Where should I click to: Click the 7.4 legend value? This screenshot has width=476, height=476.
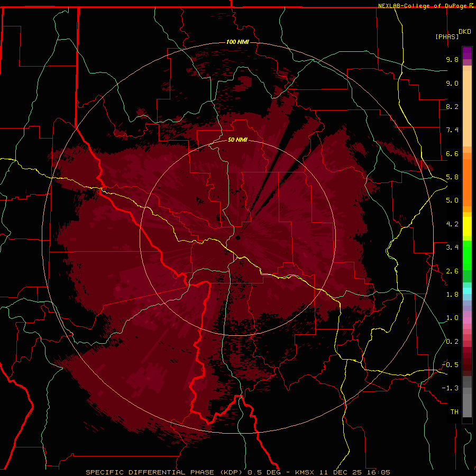(x=452, y=130)
